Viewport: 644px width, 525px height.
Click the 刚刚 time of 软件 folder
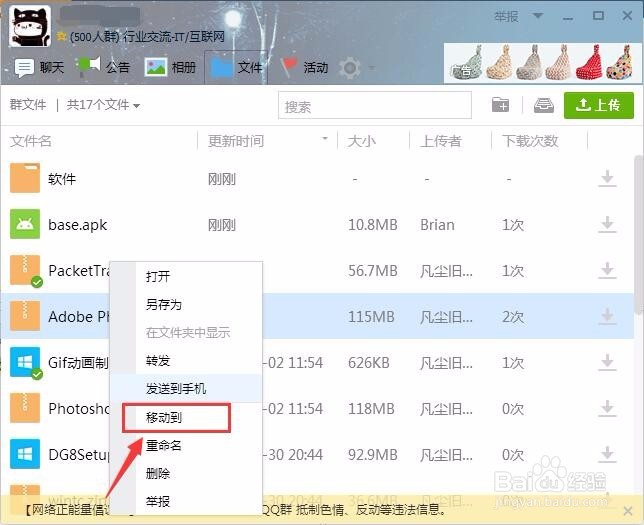coord(222,179)
